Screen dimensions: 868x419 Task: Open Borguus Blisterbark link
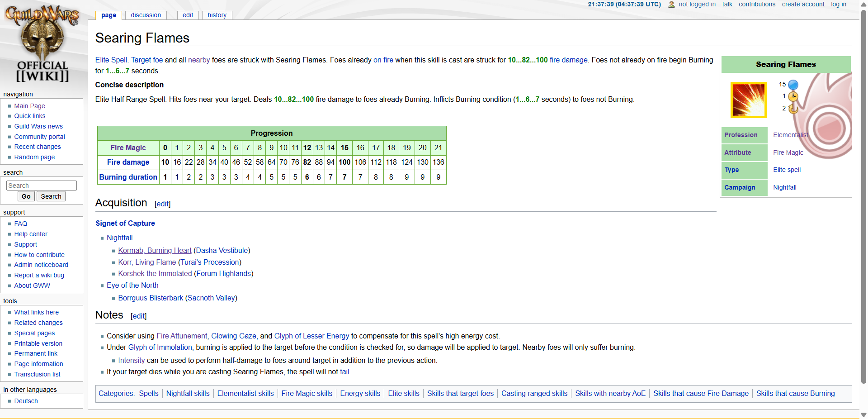[x=151, y=298]
